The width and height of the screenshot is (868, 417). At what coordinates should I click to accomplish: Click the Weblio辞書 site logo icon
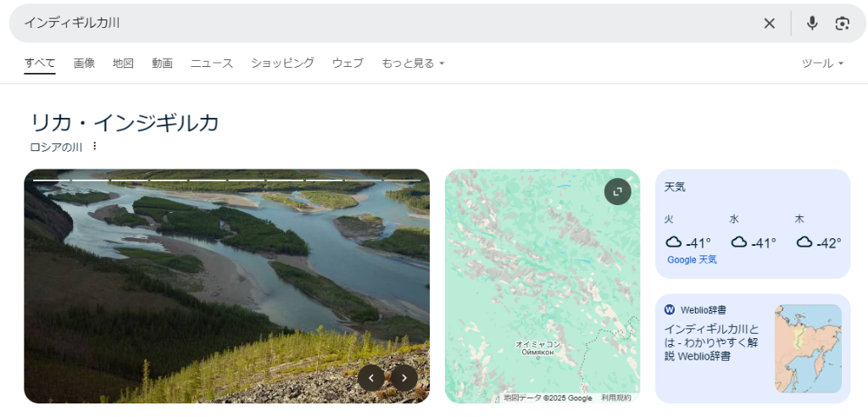(x=670, y=310)
